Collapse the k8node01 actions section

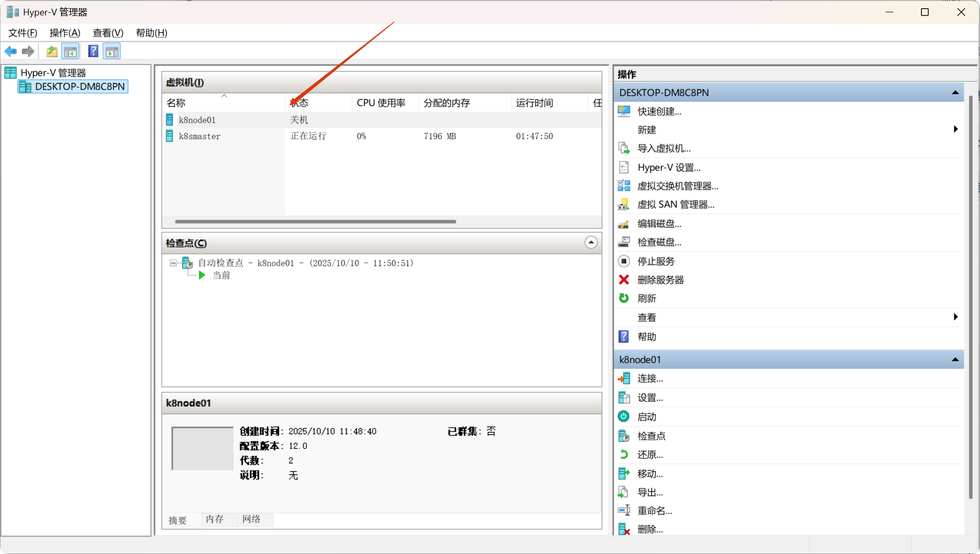pos(955,360)
